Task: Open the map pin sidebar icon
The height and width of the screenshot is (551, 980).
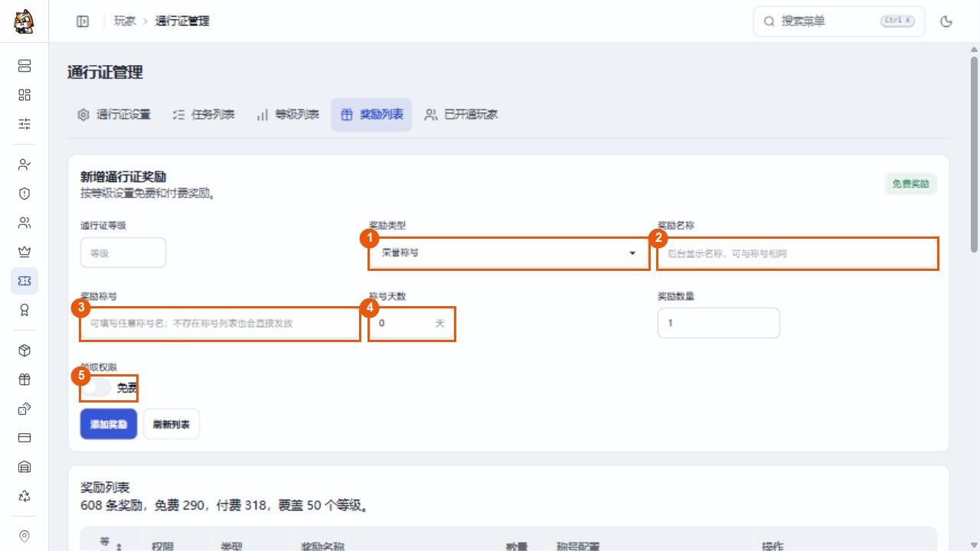Action: click(24, 536)
